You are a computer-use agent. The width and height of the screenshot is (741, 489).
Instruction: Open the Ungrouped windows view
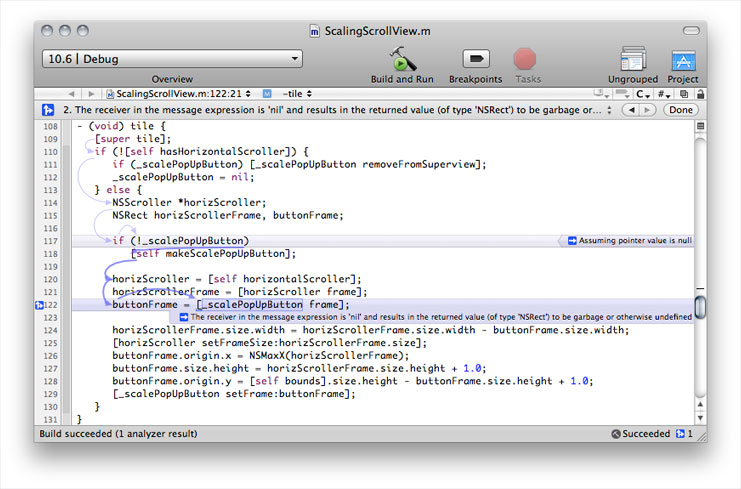point(632,58)
